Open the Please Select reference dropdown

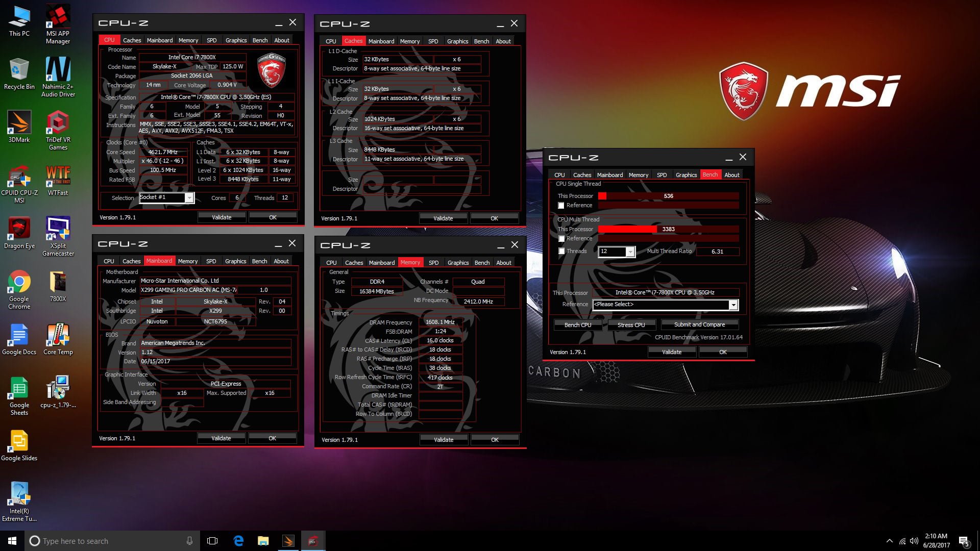click(733, 305)
